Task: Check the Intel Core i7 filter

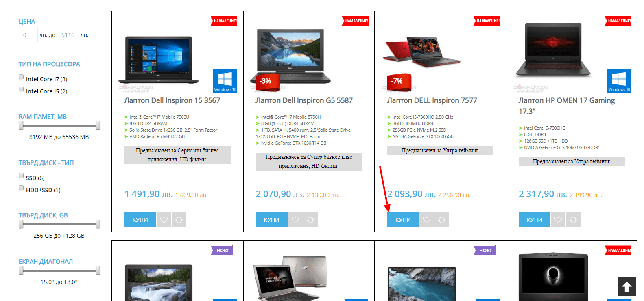Action: (21, 77)
